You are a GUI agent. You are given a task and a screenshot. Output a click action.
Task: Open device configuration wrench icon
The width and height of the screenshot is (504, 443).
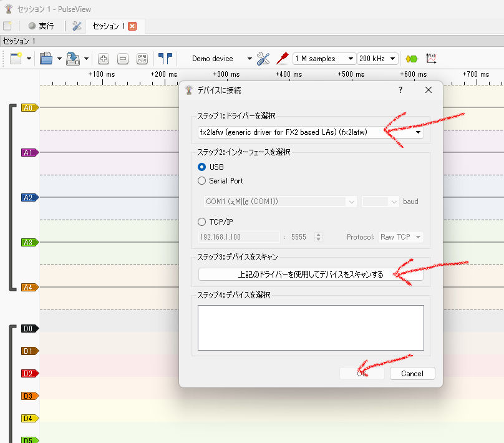click(263, 59)
